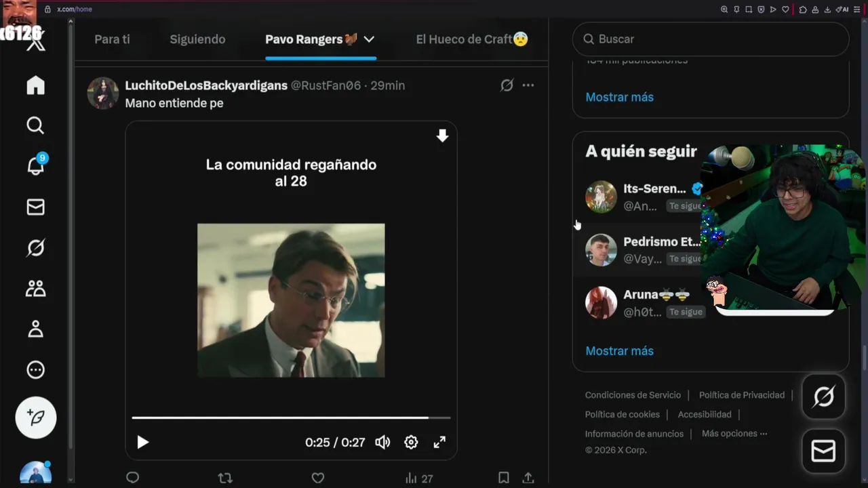Expand Más opciones footer menu
868x488 pixels.
tap(734, 434)
